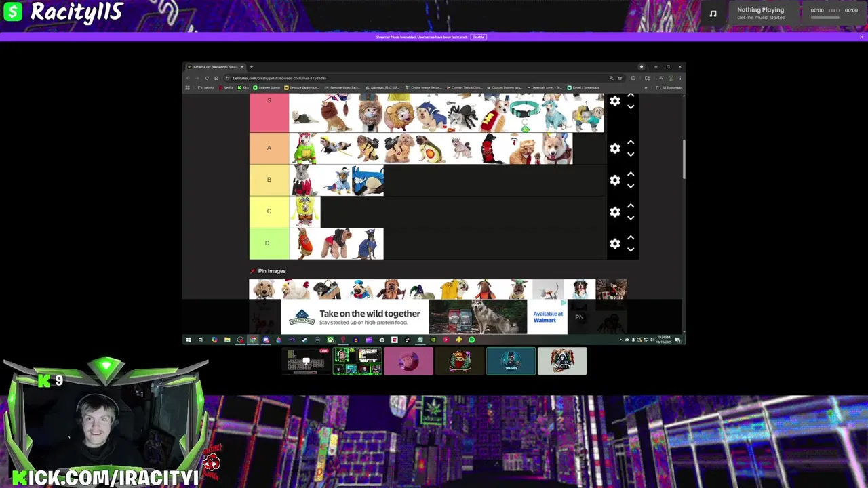Open the Netflix bookmark
Image resolution: width=868 pixels, height=488 pixels.
pyautogui.click(x=226, y=87)
